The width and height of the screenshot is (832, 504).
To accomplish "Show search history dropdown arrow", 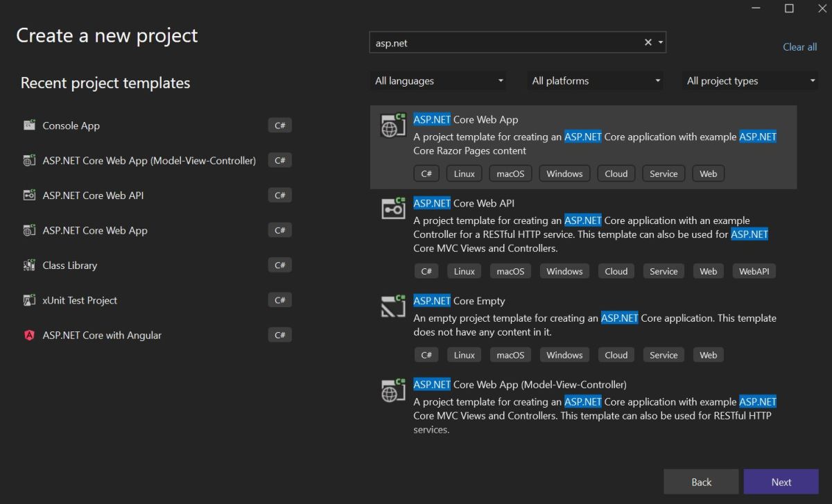I will coord(661,42).
